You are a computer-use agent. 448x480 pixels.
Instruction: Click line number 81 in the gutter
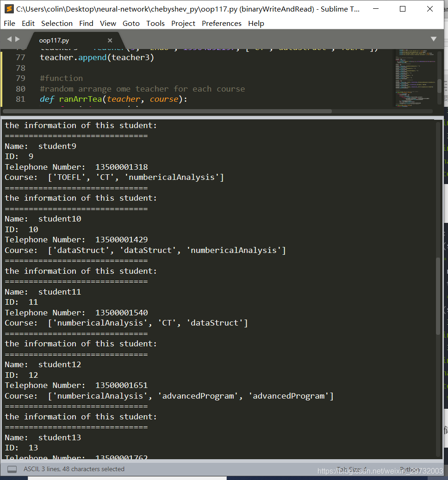(x=20, y=99)
